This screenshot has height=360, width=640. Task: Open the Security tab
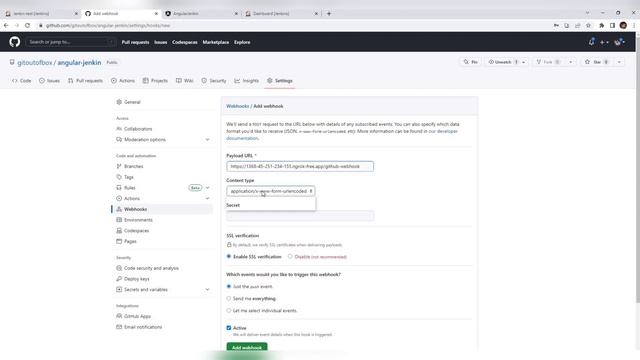214,81
